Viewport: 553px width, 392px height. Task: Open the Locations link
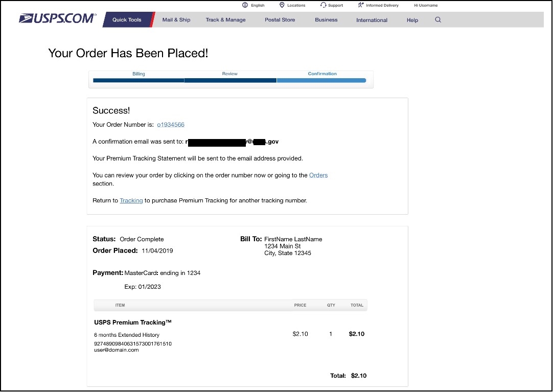click(x=296, y=5)
